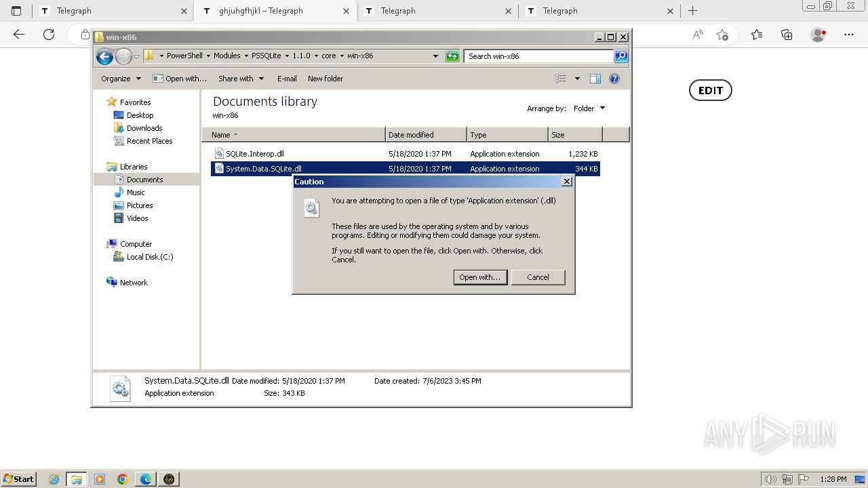Click the PSSQLite breadcrumb segment
Viewport: 868px width, 488px height.
[266, 56]
